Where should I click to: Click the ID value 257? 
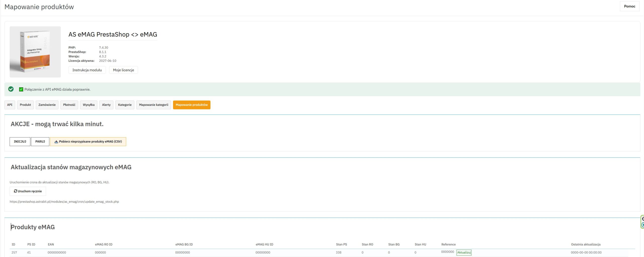(x=14, y=252)
